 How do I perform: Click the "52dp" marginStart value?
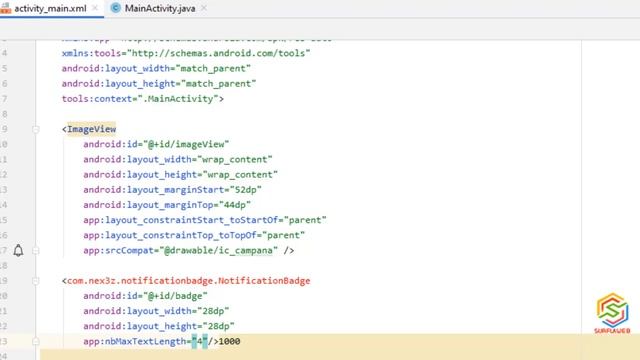coord(246,190)
